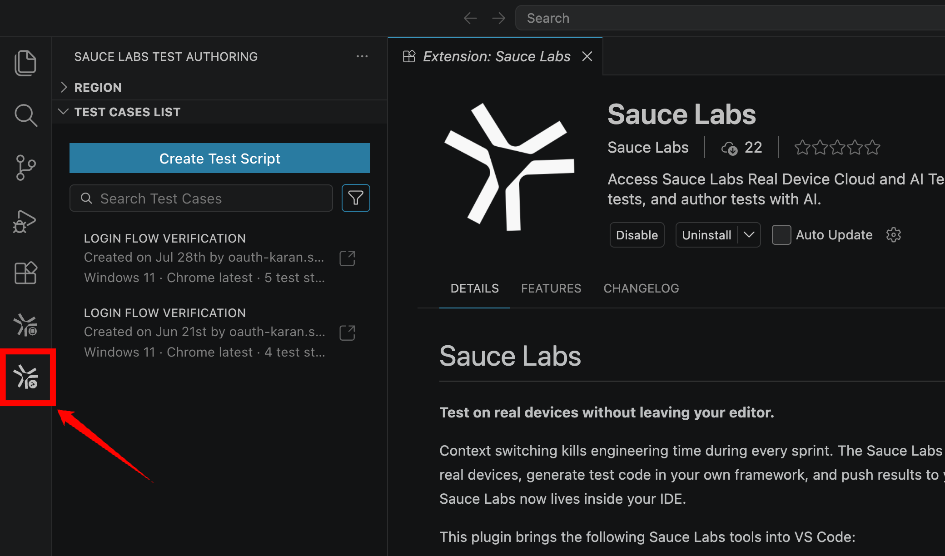Switch to the FEATURES tab
This screenshot has width=945, height=556.
551,289
